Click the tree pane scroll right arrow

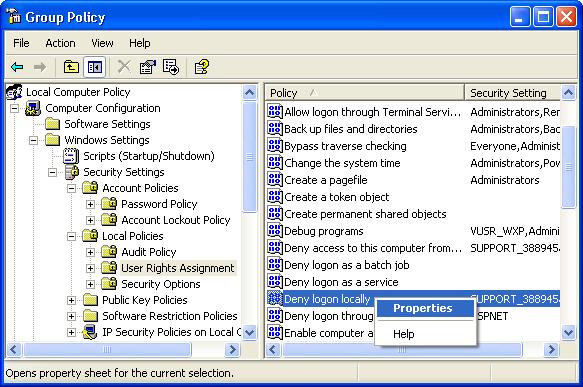[233, 349]
